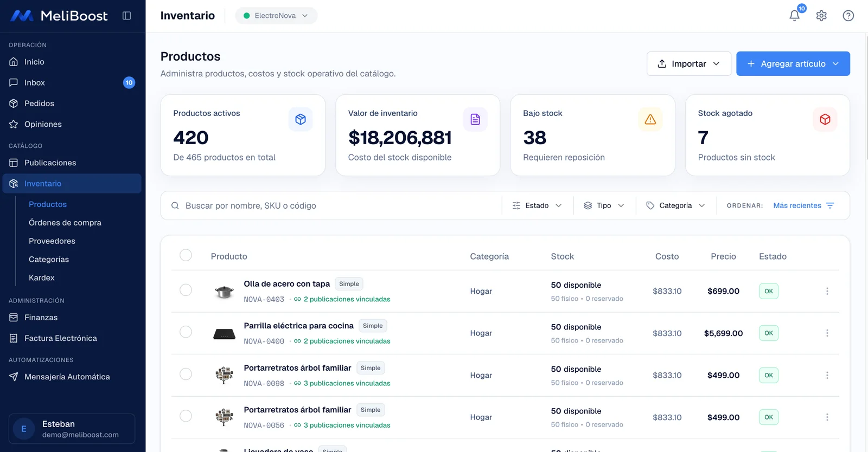Open Agregar artículo dropdown button

[793, 63]
